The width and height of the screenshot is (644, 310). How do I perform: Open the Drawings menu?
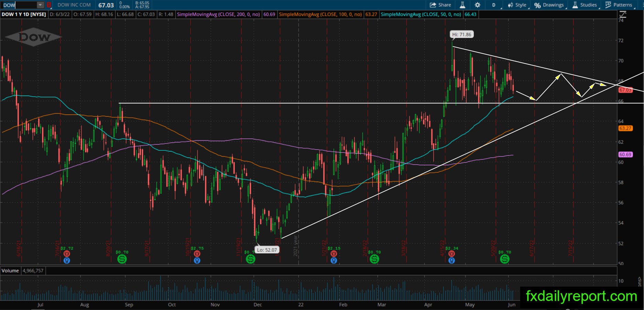point(549,5)
